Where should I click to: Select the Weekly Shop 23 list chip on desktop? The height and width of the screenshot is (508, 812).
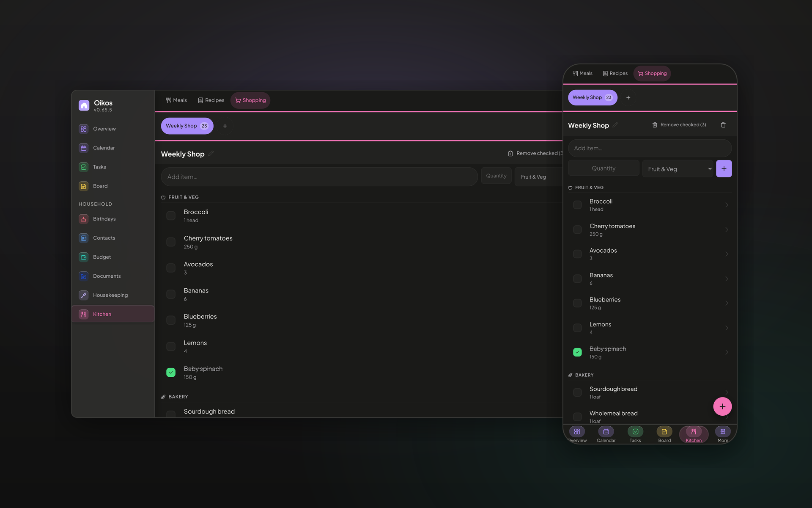coord(187,126)
